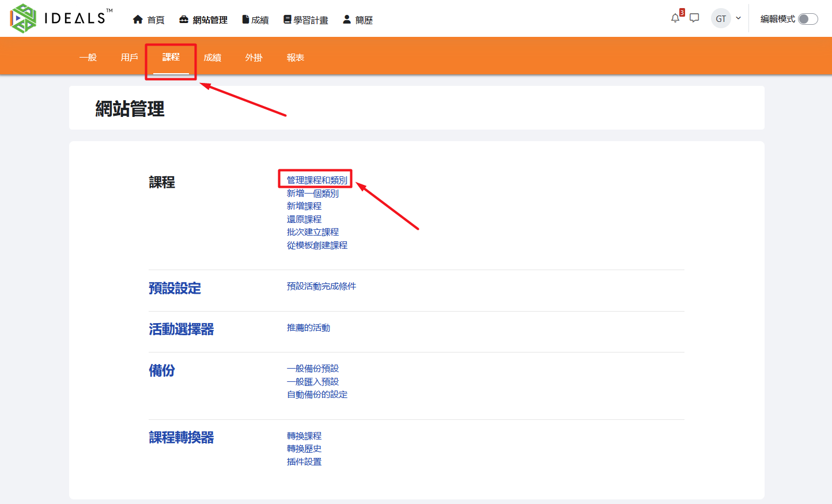The height and width of the screenshot is (504, 832).
Task: Open 簡歷 profile in top navigation
Action: pos(357,20)
